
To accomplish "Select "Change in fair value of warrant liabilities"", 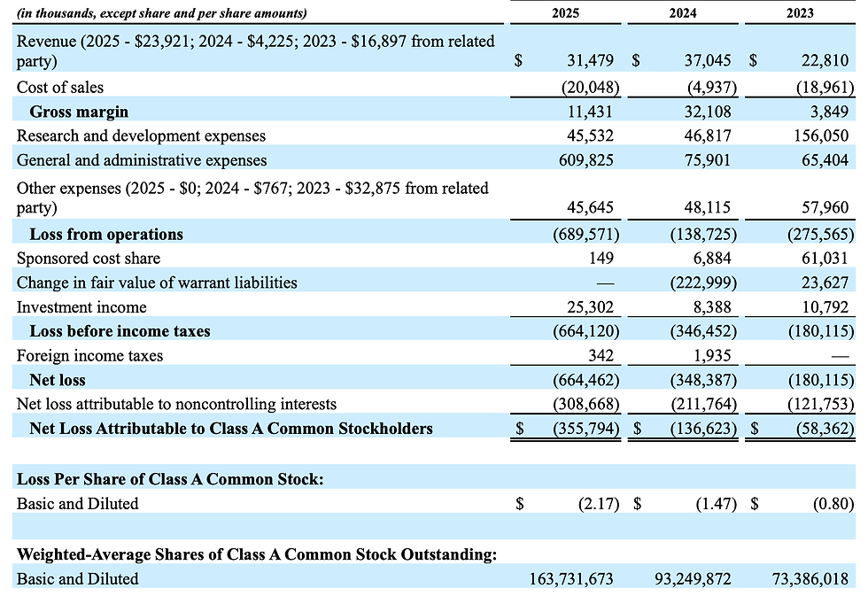I will pyautogui.click(x=157, y=283).
